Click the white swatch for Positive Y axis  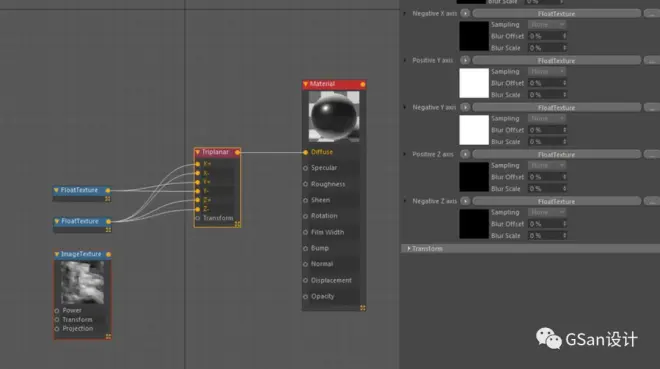point(474,83)
